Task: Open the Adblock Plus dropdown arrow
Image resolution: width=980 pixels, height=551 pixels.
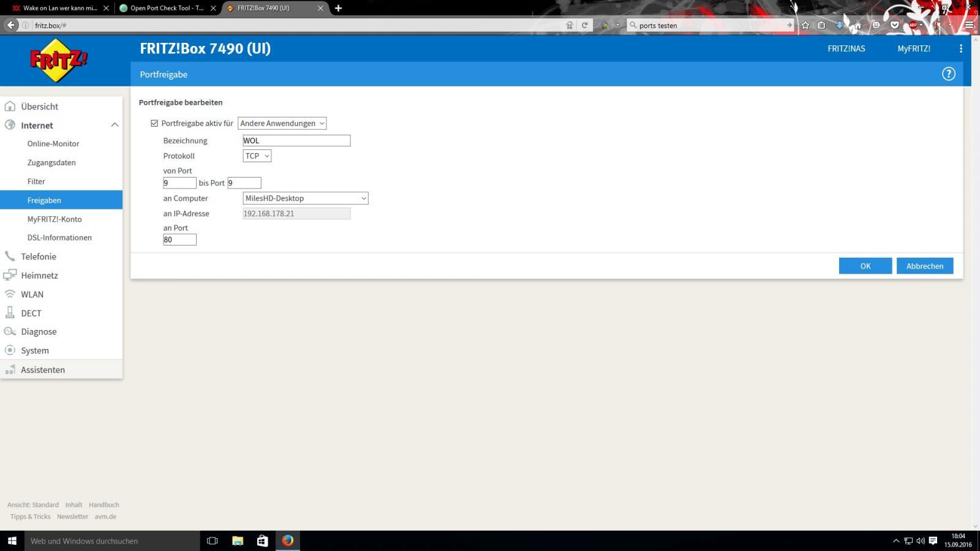Action: (922, 25)
